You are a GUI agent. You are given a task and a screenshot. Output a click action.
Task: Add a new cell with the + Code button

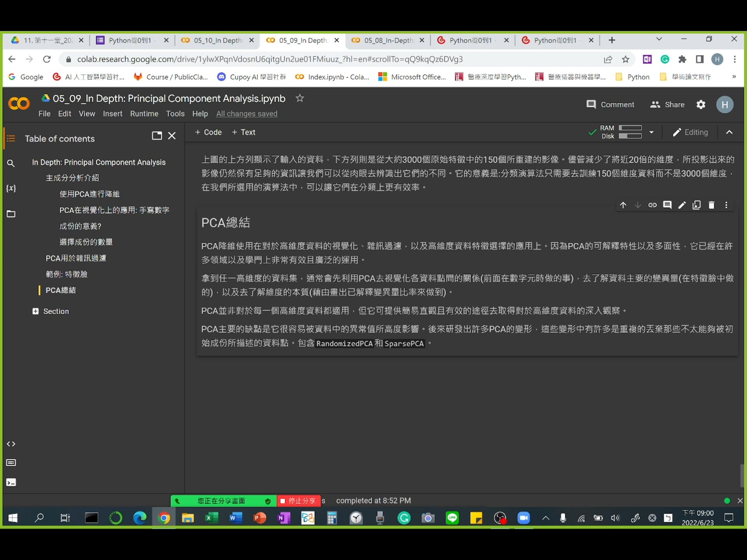point(208,132)
